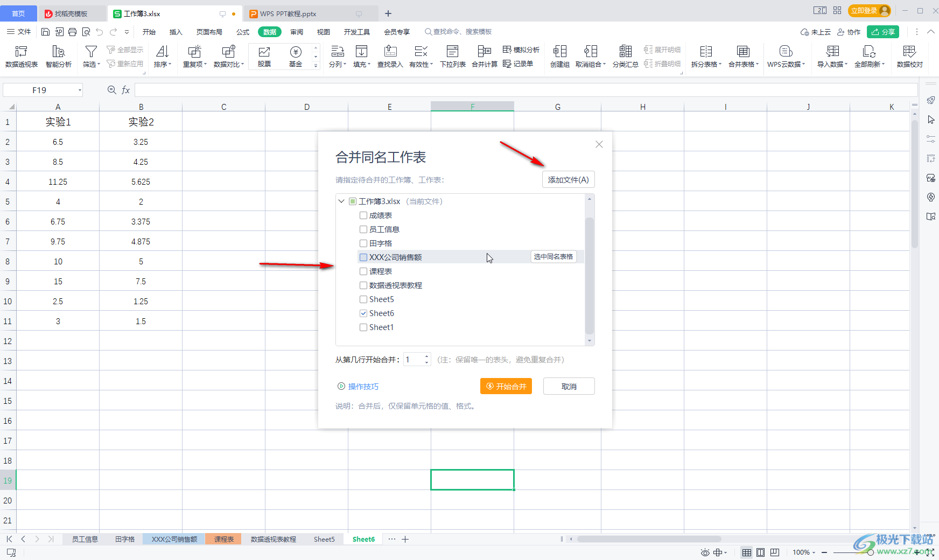The height and width of the screenshot is (560, 939).
Task: Switch to page layout view icon
Action: click(x=761, y=552)
